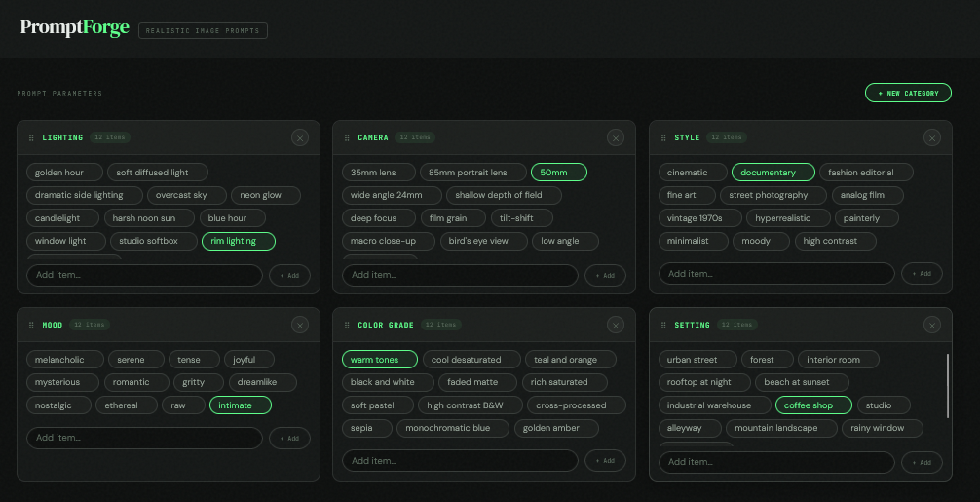Grab the Color Grade card drag handle
This screenshot has height=502, width=980.
click(x=347, y=325)
